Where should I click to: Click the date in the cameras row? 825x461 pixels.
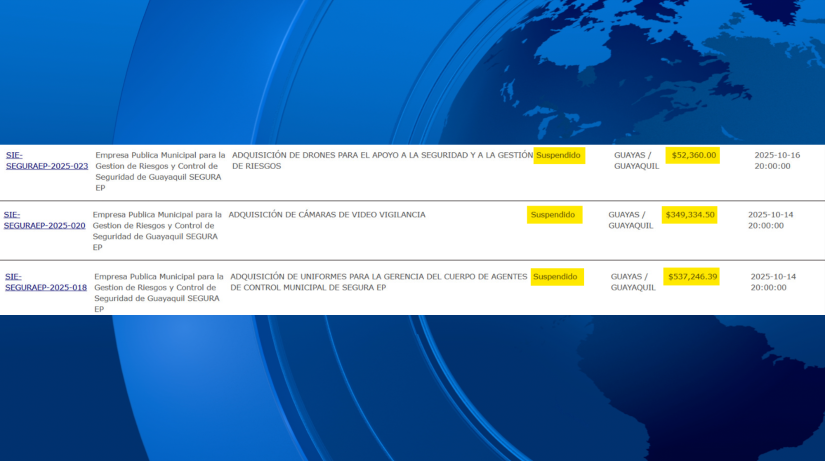click(771, 220)
